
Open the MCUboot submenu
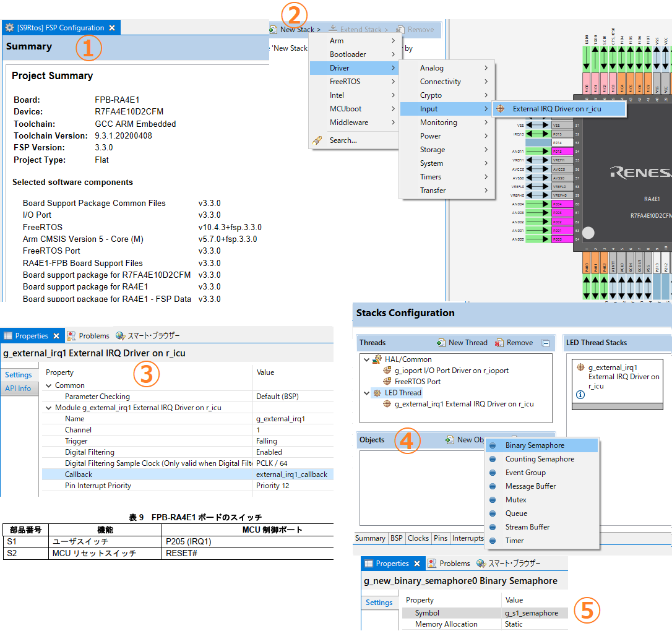pos(354,109)
